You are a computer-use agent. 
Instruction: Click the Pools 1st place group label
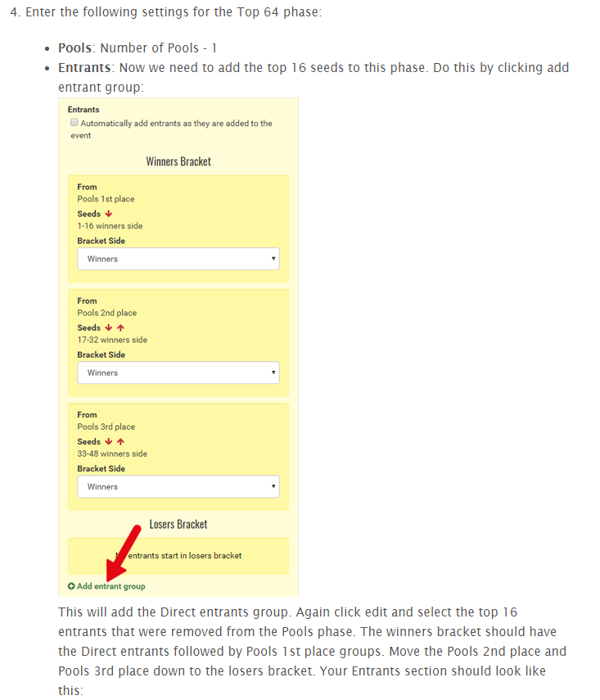pyautogui.click(x=106, y=199)
